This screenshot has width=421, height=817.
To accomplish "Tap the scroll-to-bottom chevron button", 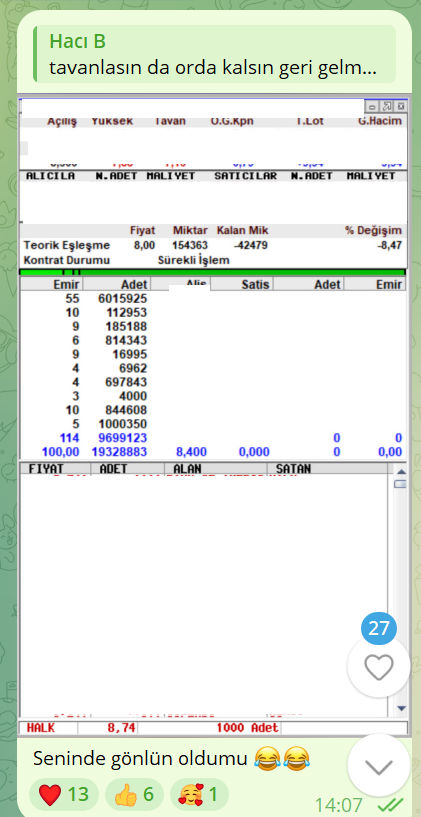I will coord(379,766).
